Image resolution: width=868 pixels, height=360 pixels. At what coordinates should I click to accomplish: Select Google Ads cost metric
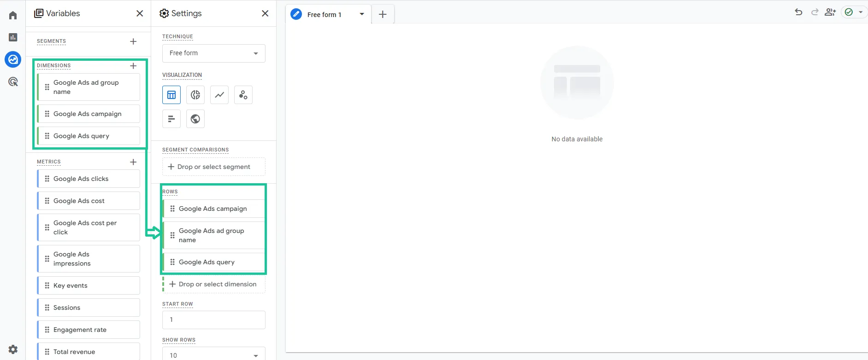pos(89,201)
